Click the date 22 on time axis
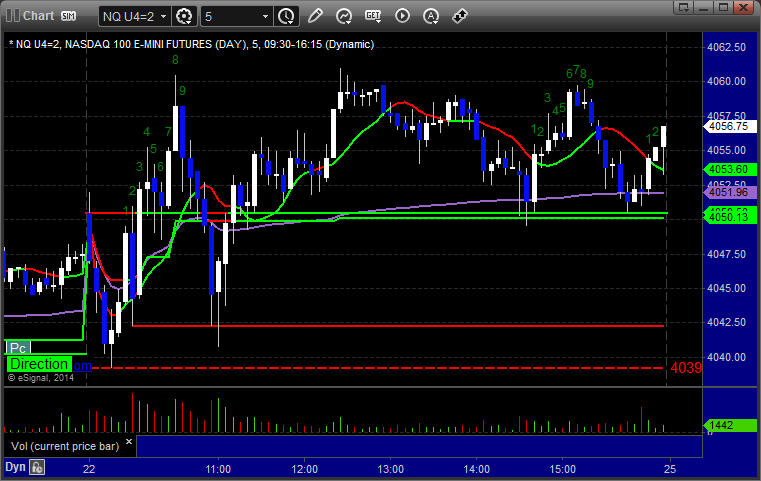 click(x=89, y=469)
